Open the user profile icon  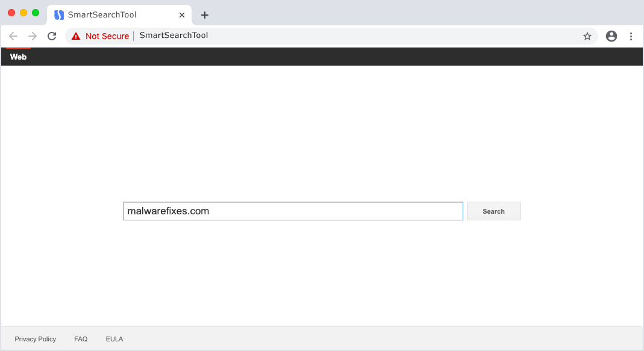click(x=611, y=36)
